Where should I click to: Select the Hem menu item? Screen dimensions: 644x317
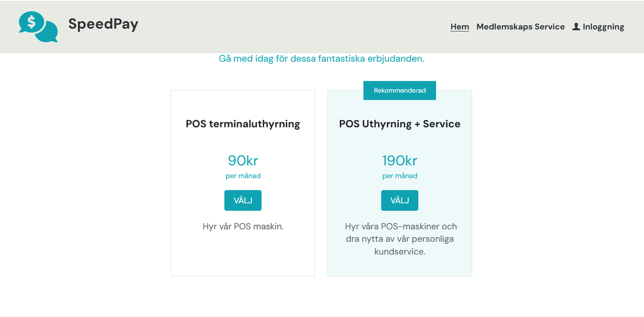tap(460, 26)
